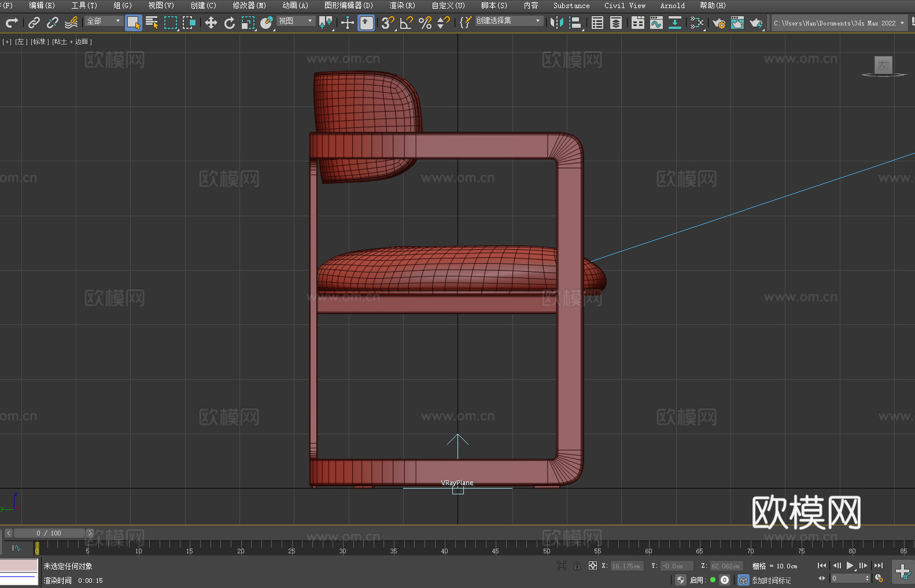This screenshot has width=915, height=588.
Task: Open Edit Named Selection Sets
Action: click(466, 23)
